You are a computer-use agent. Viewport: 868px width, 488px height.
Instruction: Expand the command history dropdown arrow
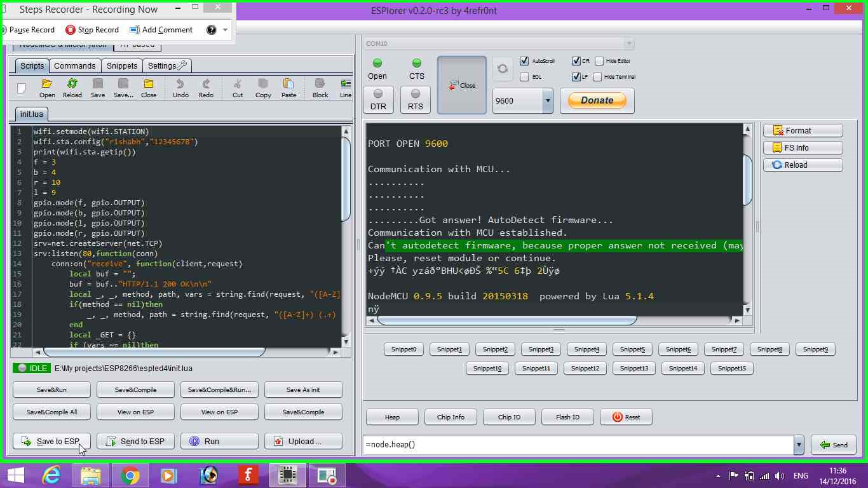click(x=799, y=445)
